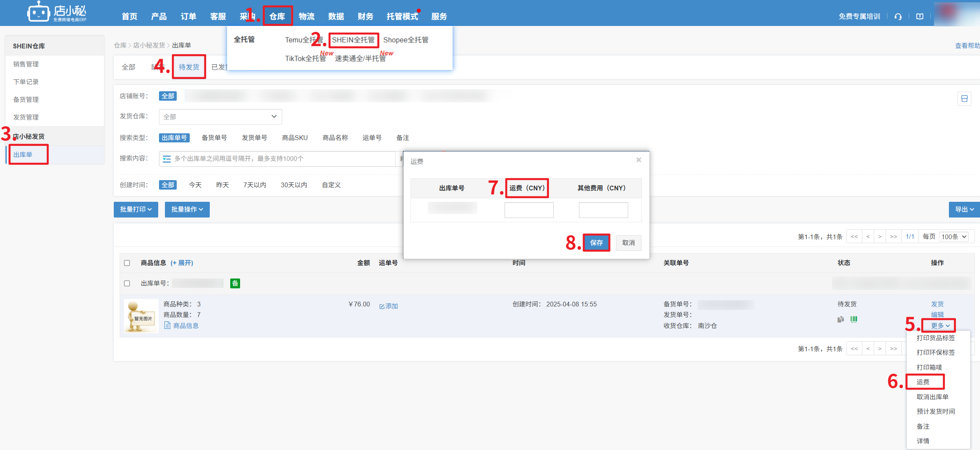Viewport: 980px width, 450px height.
Task: Click the 运费 (CNY) input field
Action: 529,210
